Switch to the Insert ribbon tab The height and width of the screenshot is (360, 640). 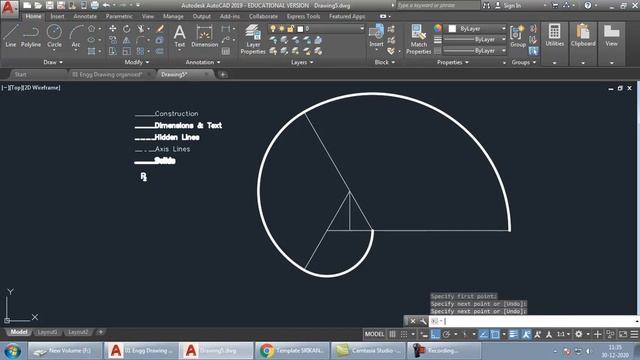pyautogui.click(x=57, y=16)
